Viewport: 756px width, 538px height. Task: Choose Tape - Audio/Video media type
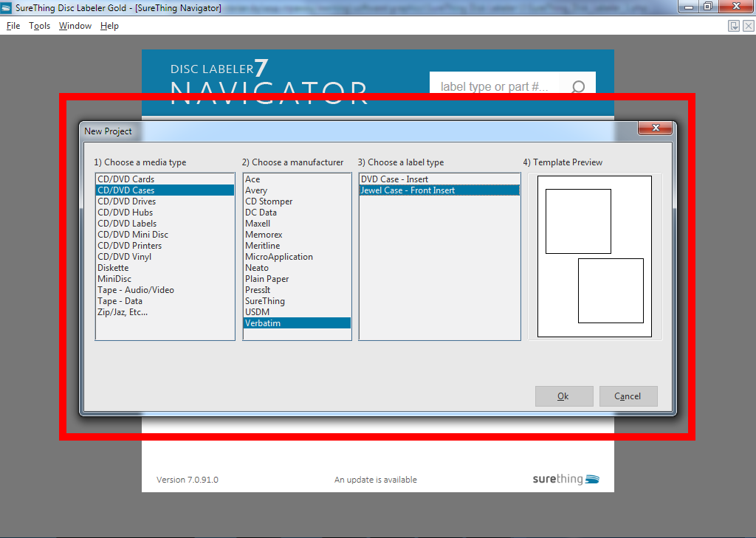click(x=136, y=290)
